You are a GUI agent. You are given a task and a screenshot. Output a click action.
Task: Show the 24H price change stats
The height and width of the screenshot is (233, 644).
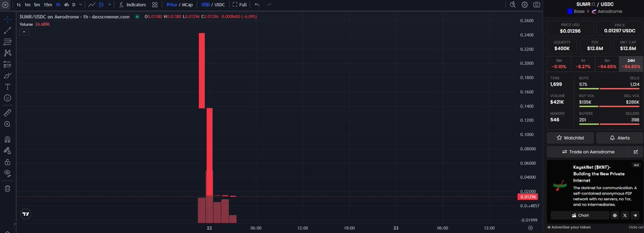(630, 64)
